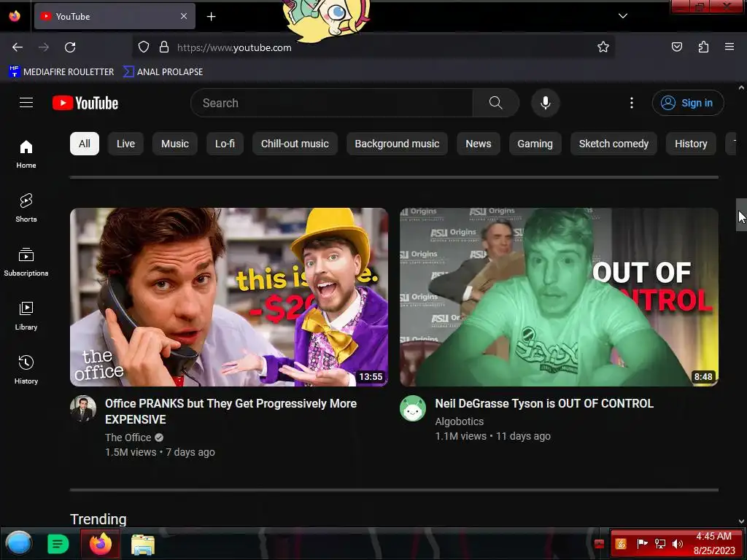
Task: Close the YouTube tab
Action: [x=183, y=16]
